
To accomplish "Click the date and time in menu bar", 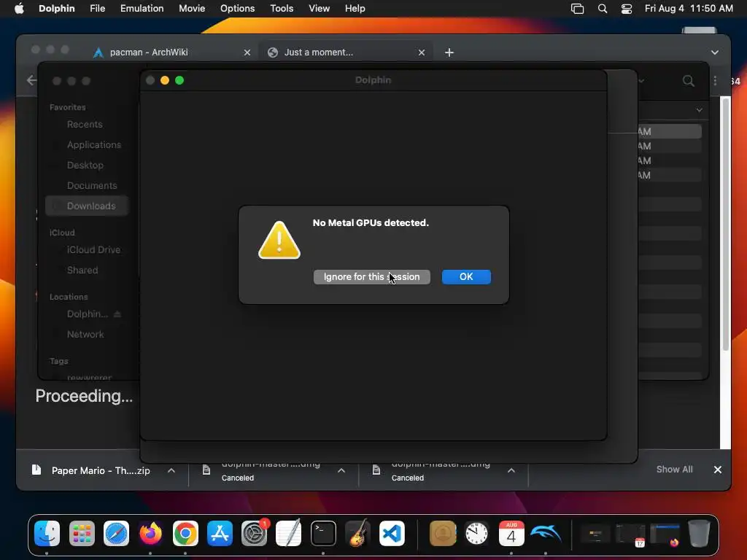I will [689, 8].
